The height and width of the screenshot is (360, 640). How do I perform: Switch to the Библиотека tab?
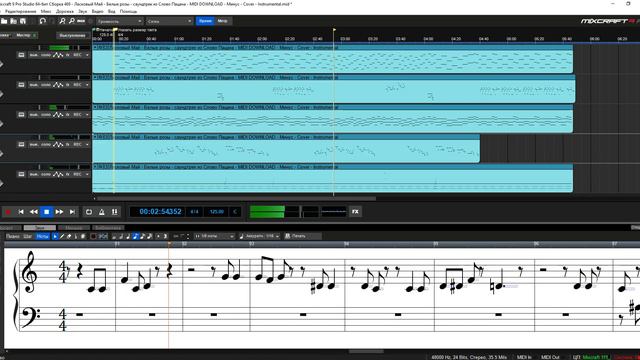tap(108, 228)
